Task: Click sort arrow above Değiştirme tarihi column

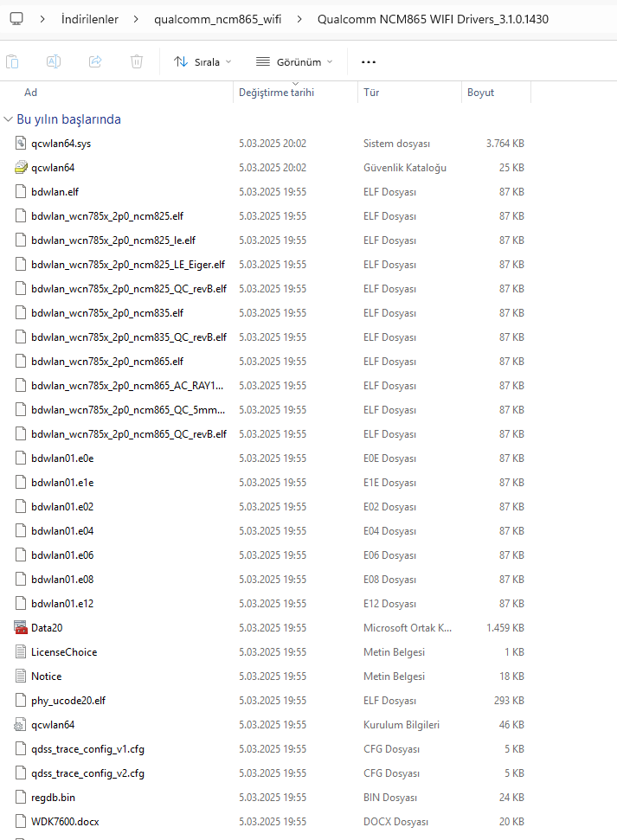Action: tap(295, 84)
